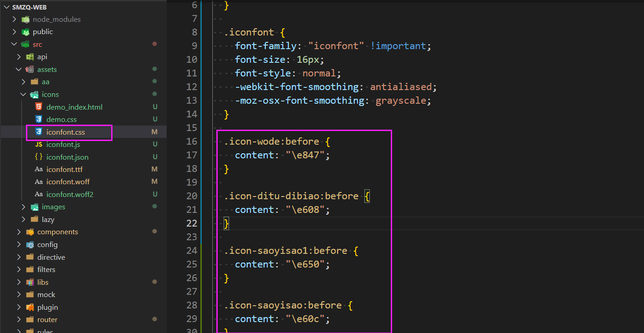
Task: Click the filters folder icon
Action: coord(30,270)
